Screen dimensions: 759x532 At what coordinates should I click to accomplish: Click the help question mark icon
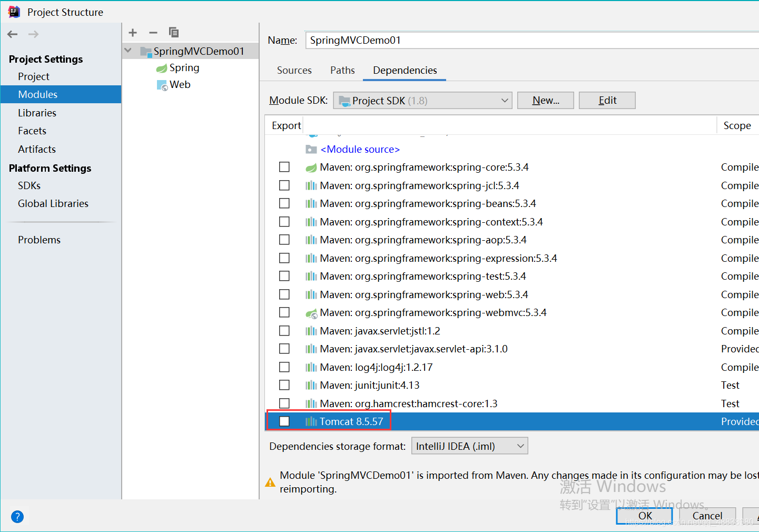tap(17, 517)
